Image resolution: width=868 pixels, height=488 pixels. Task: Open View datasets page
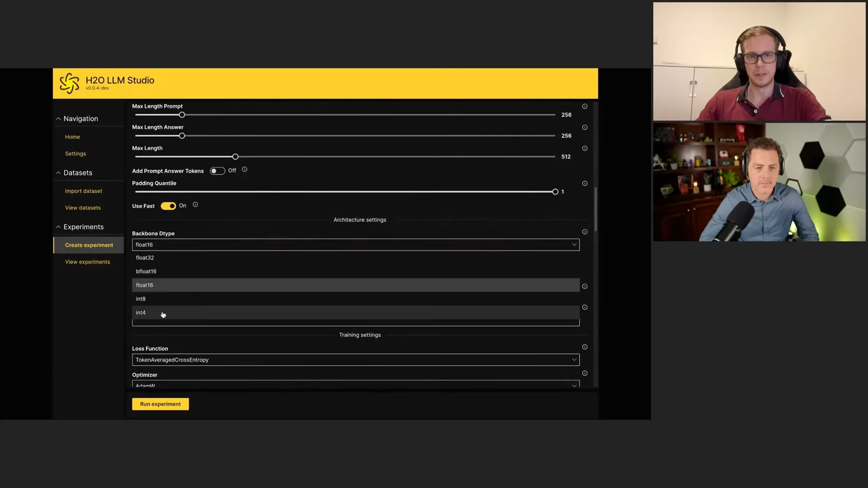83,208
